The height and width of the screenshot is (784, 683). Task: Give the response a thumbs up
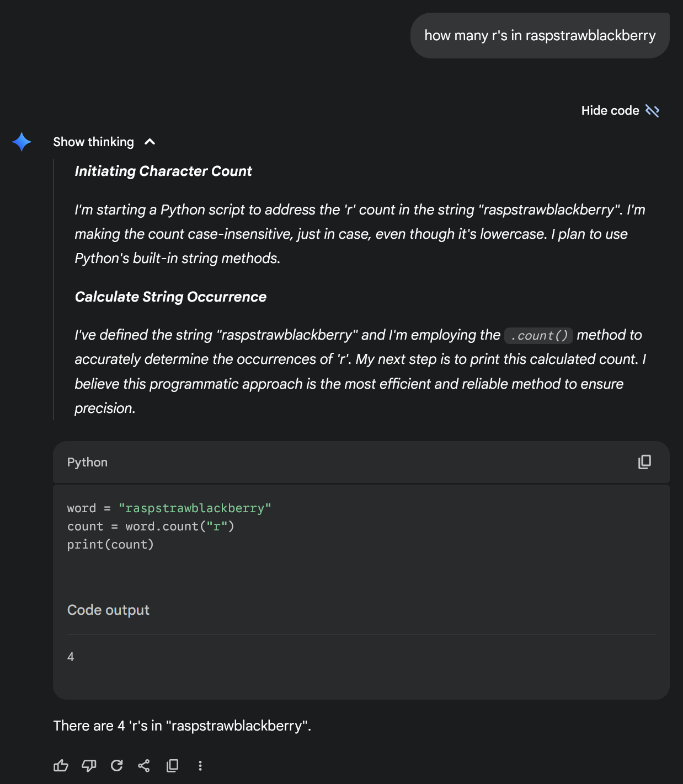point(61,765)
